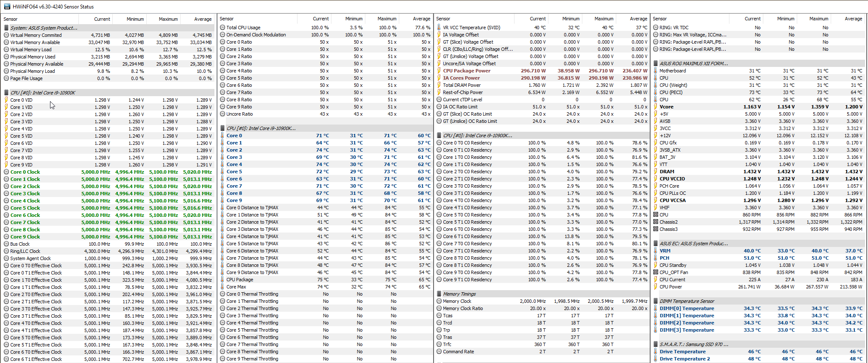Click the thermometer icon next to DIMM[3] Temperature

coord(656,330)
